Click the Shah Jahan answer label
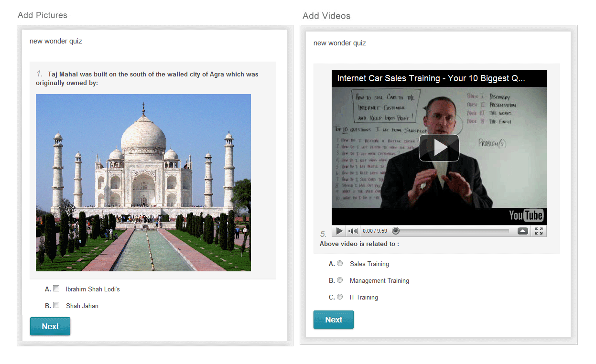The height and width of the screenshot is (364, 596). coord(82,306)
